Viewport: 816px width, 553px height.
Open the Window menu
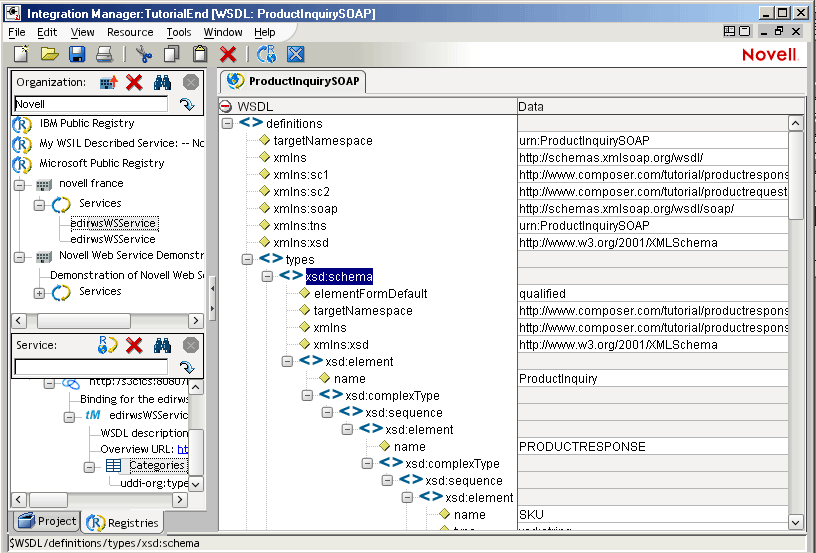(x=223, y=32)
